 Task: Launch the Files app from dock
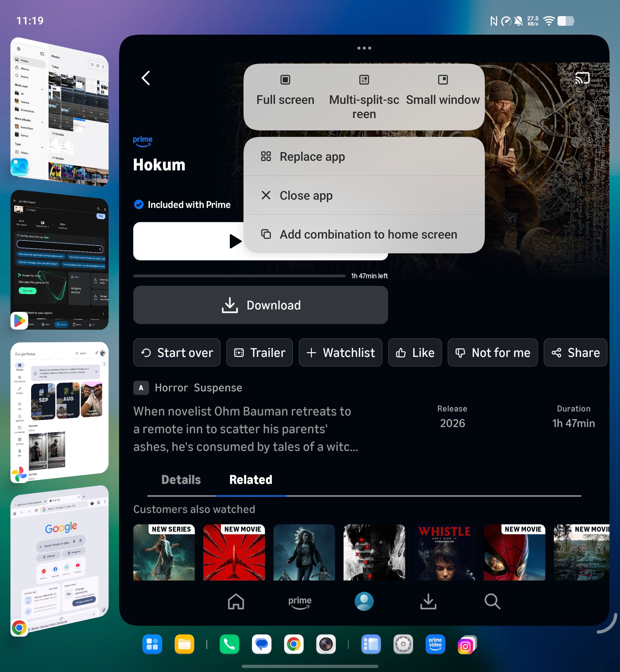[184, 644]
